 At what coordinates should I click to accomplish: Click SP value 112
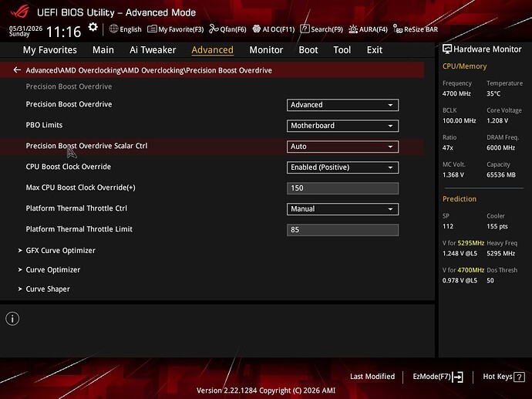pyautogui.click(x=448, y=226)
